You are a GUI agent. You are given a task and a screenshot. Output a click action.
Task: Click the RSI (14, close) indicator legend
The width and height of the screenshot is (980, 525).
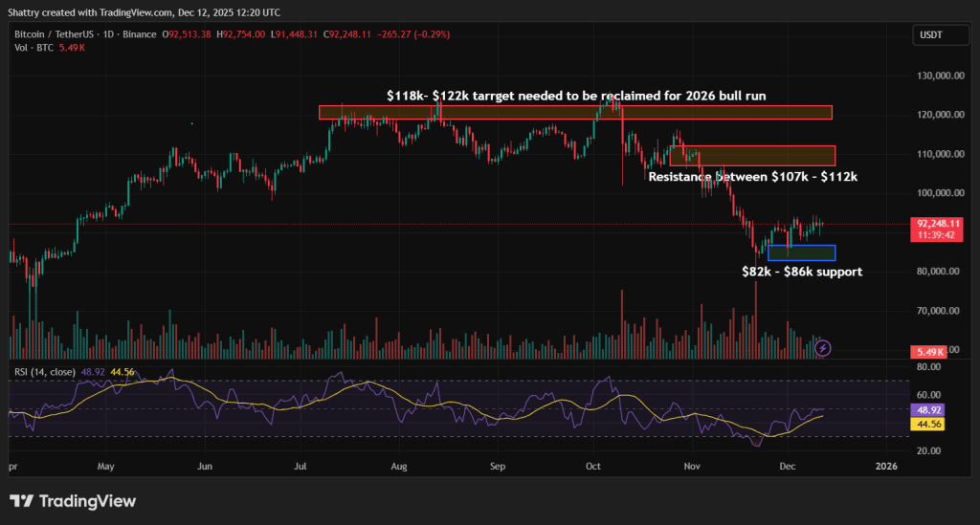45,372
